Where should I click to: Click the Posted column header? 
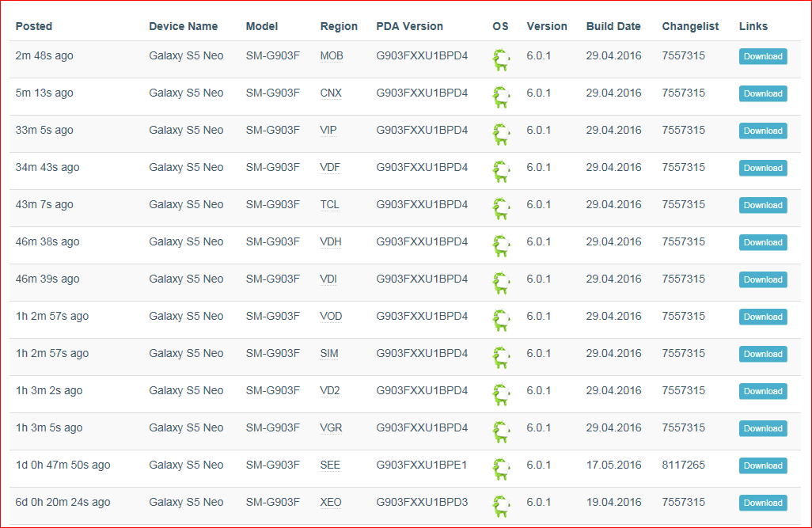click(x=34, y=26)
